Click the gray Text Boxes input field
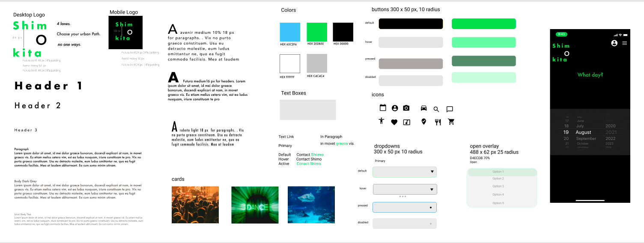 tap(308, 110)
